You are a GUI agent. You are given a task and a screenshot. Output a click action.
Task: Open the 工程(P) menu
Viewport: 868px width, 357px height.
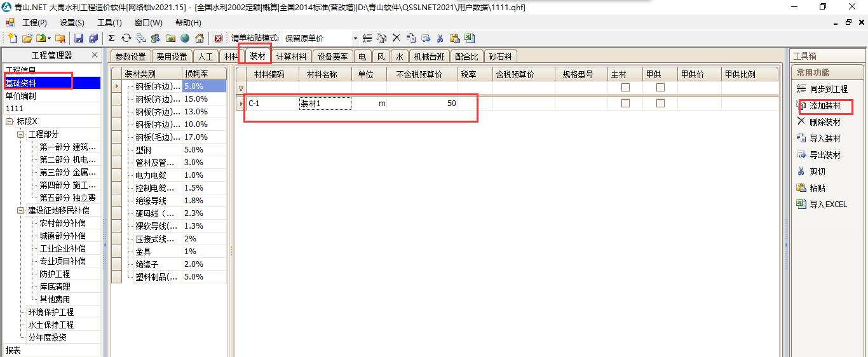coord(34,23)
